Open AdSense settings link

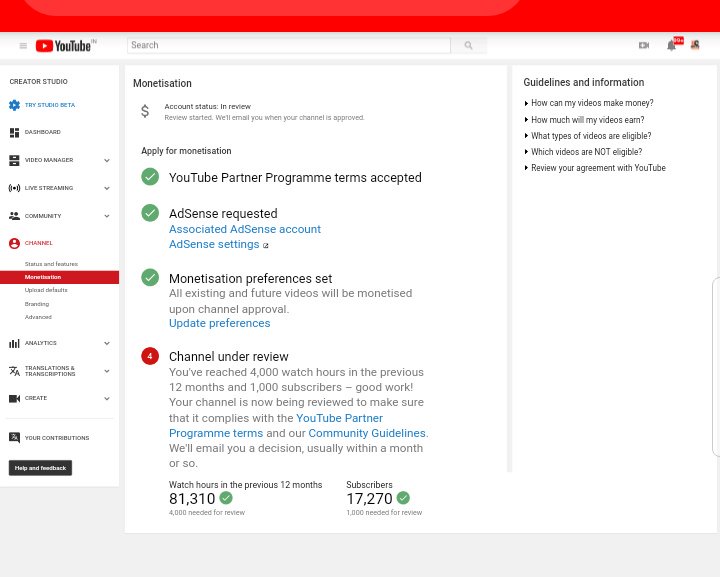coord(214,244)
